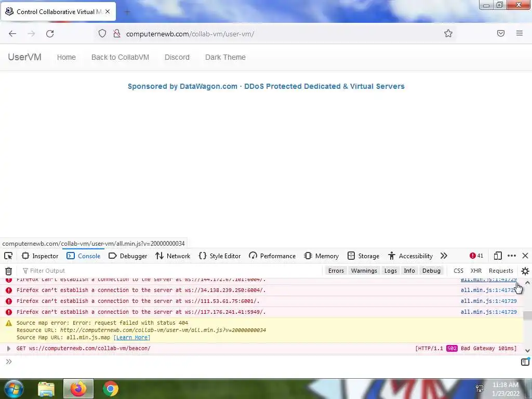532x399 pixels.
Task: Go Back to CollabVM
Action: 120,57
